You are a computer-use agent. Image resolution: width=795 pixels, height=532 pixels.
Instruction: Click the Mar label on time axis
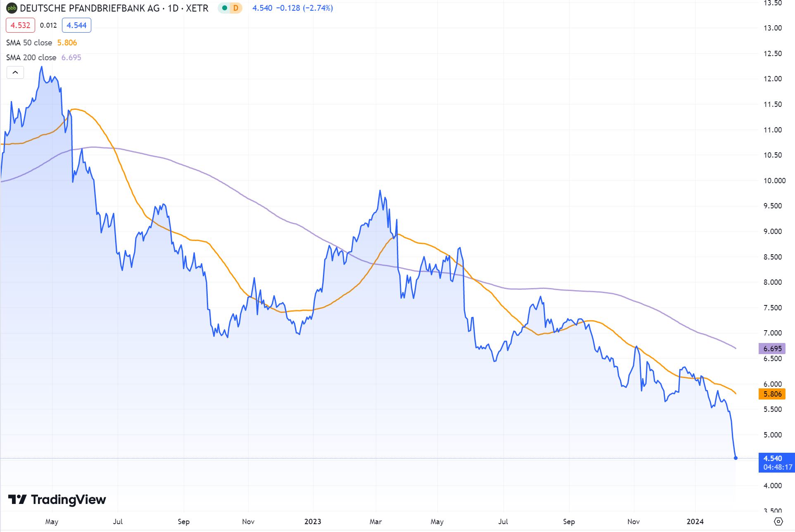[x=375, y=522]
